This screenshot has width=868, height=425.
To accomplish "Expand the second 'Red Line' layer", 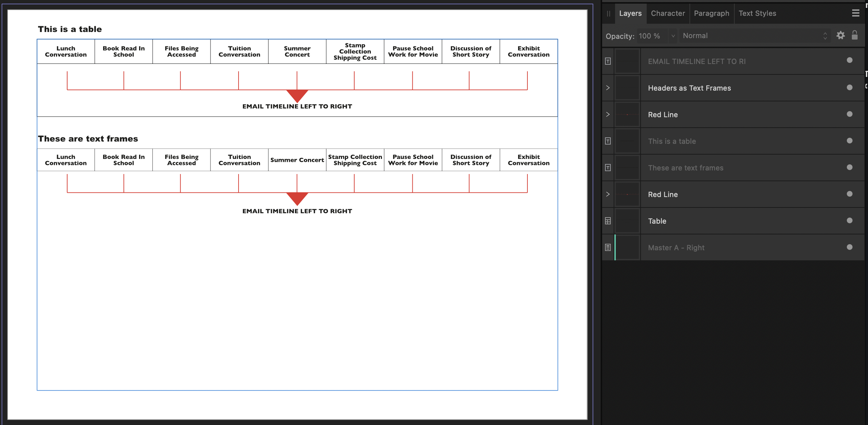I will tap(607, 194).
